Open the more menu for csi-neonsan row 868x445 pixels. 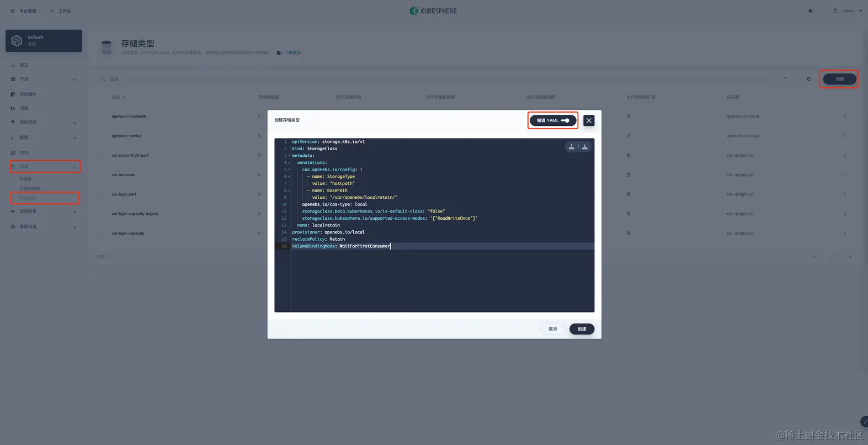(845, 175)
